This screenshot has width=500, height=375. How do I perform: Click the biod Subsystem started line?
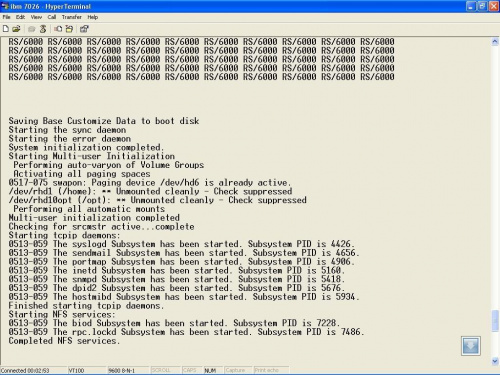[174, 323]
